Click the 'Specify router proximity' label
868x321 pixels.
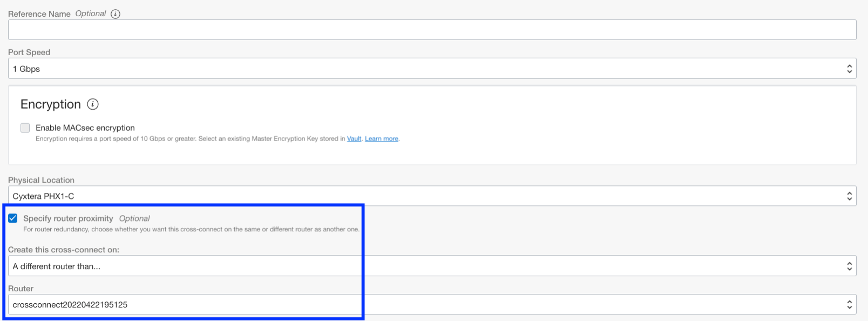pos(68,218)
